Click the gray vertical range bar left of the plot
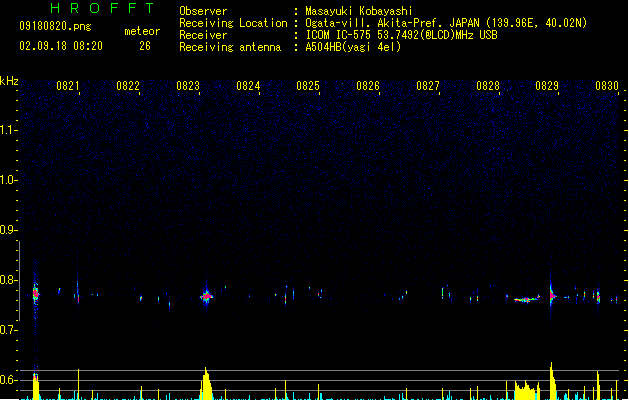This screenshot has width=629, height=400. tap(19, 281)
